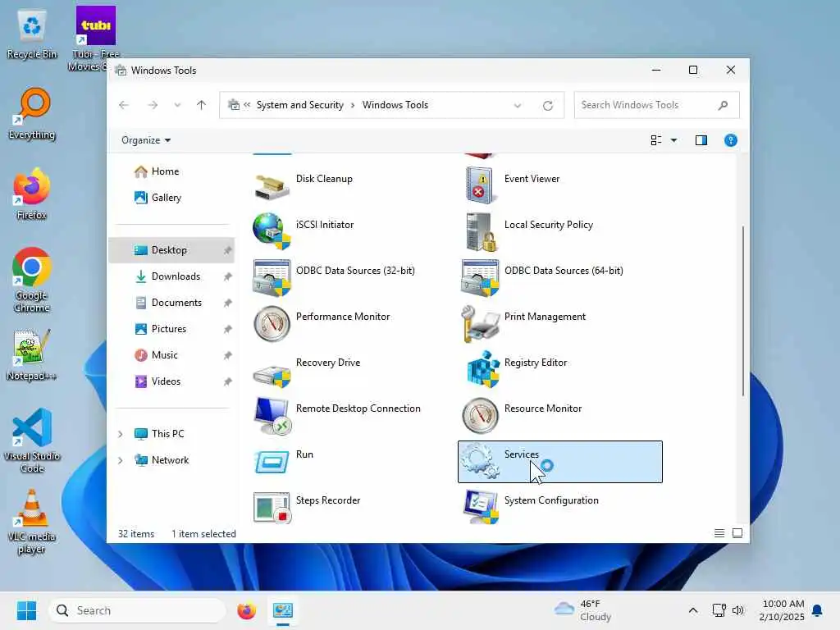
Task: Select VLC media player desktop shortcut
Action: (x=32, y=522)
